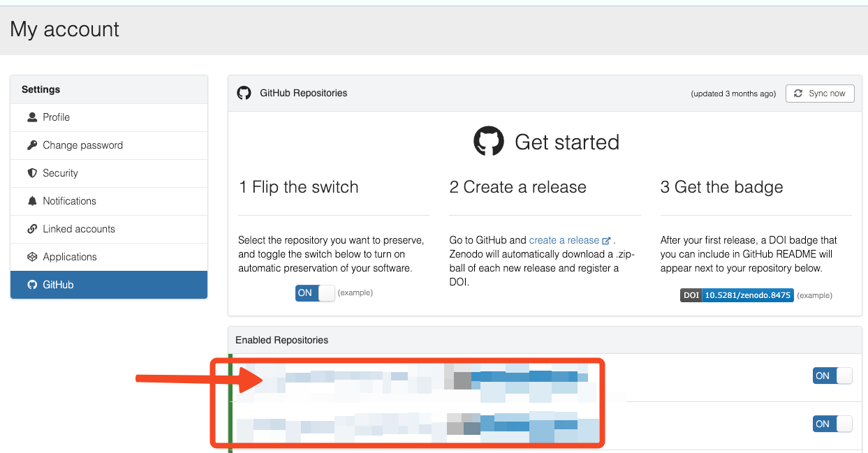Open the second blurred repository entry

(x=419, y=425)
